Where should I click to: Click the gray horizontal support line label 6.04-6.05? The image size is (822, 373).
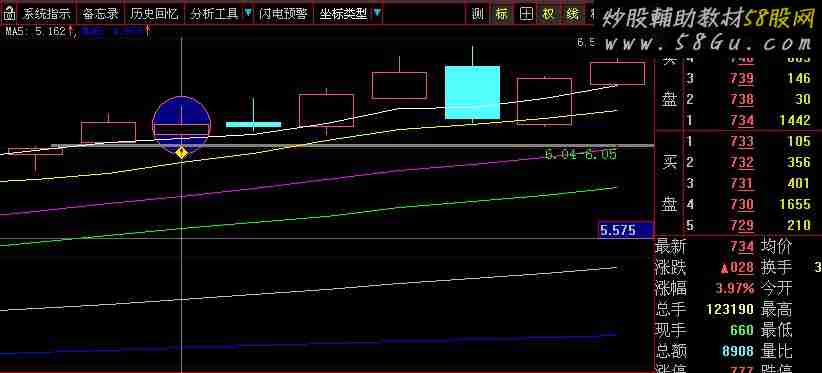[580, 154]
